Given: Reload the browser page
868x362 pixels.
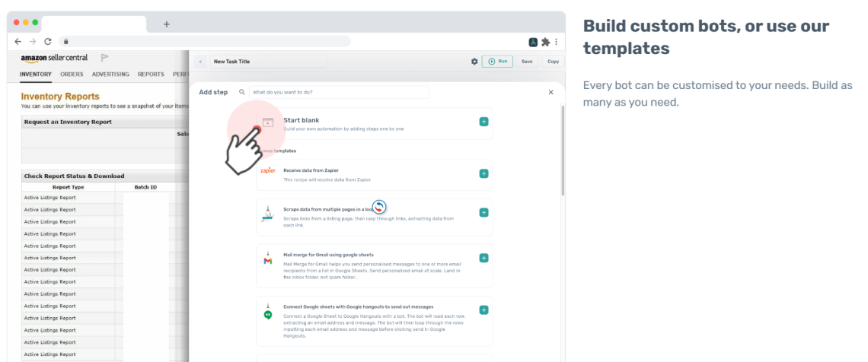Looking at the screenshot, I should 48,42.
